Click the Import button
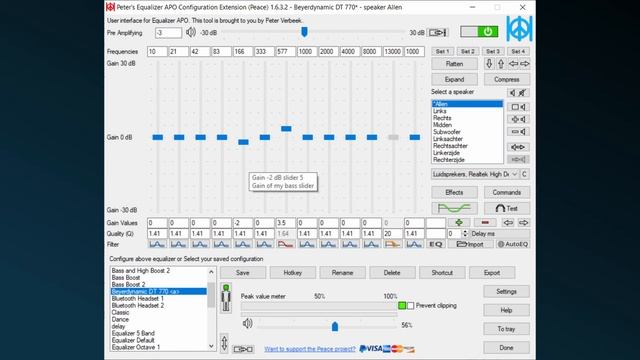This screenshot has width=640, height=360. (x=470, y=244)
